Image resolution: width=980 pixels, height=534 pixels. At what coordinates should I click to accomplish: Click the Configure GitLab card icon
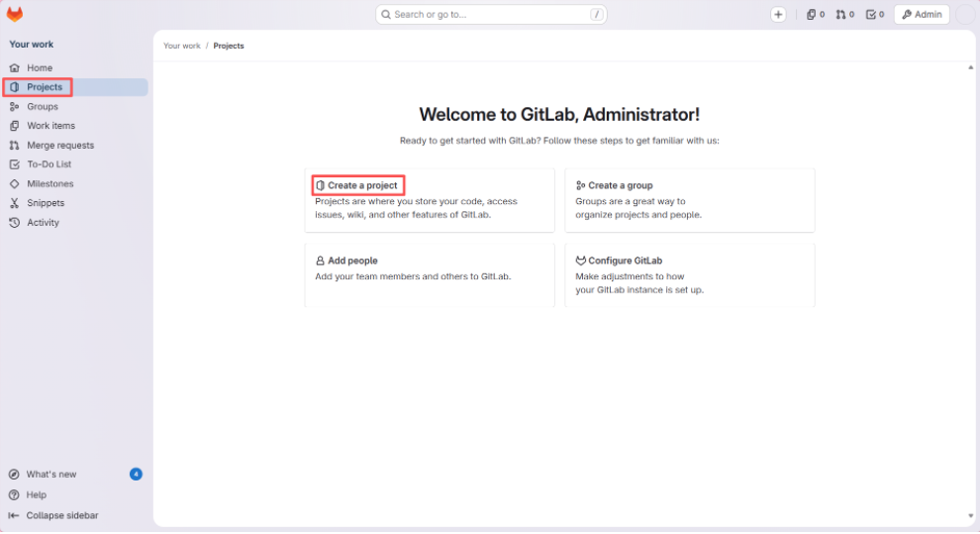click(x=581, y=261)
